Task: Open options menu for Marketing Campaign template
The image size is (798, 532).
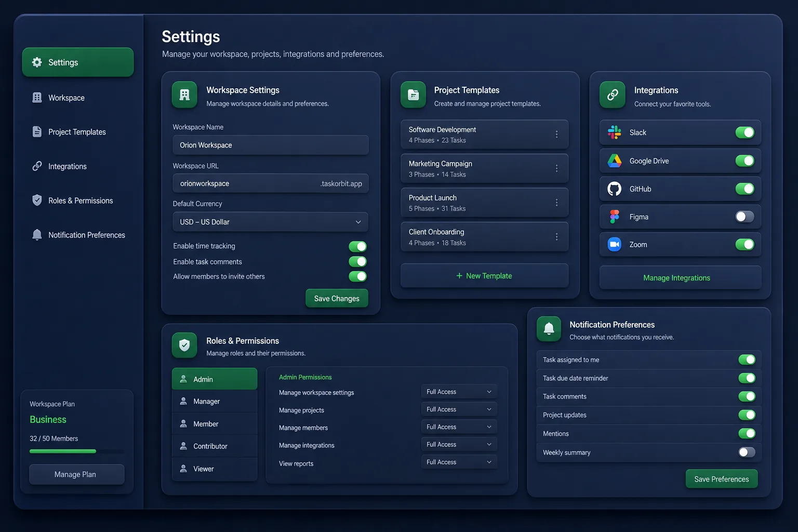Action: click(x=556, y=168)
